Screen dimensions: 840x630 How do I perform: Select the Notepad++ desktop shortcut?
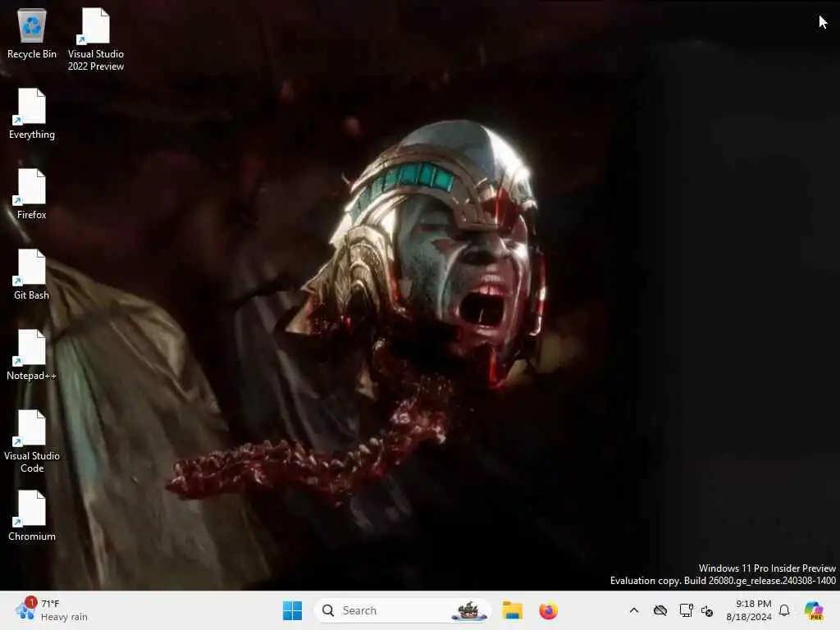[32, 354]
